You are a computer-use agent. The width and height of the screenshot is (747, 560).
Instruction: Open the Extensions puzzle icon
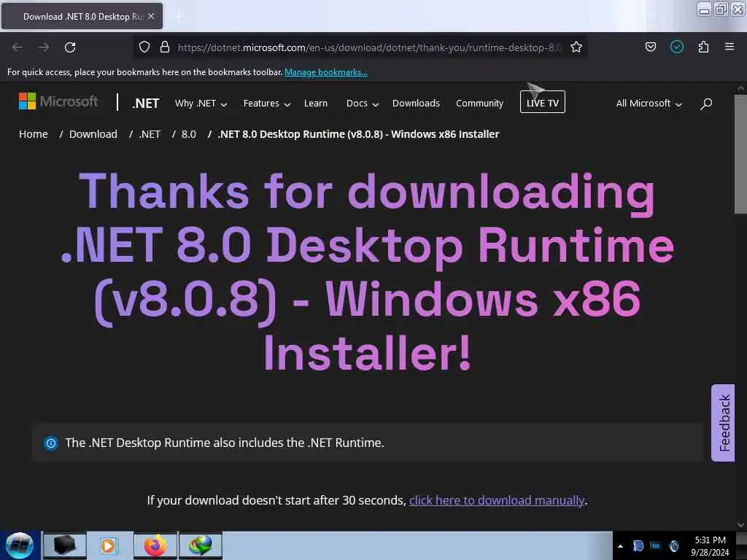point(703,47)
